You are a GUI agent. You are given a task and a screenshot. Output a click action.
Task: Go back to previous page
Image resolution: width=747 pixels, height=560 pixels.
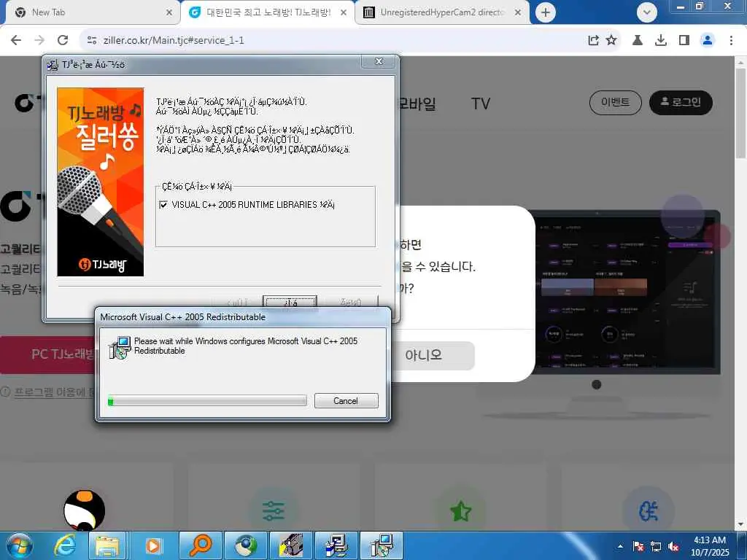[16, 40]
